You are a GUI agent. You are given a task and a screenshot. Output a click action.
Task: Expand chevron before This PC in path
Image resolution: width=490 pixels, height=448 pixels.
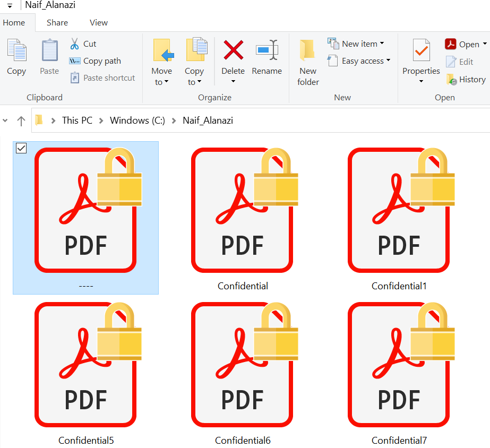53,120
